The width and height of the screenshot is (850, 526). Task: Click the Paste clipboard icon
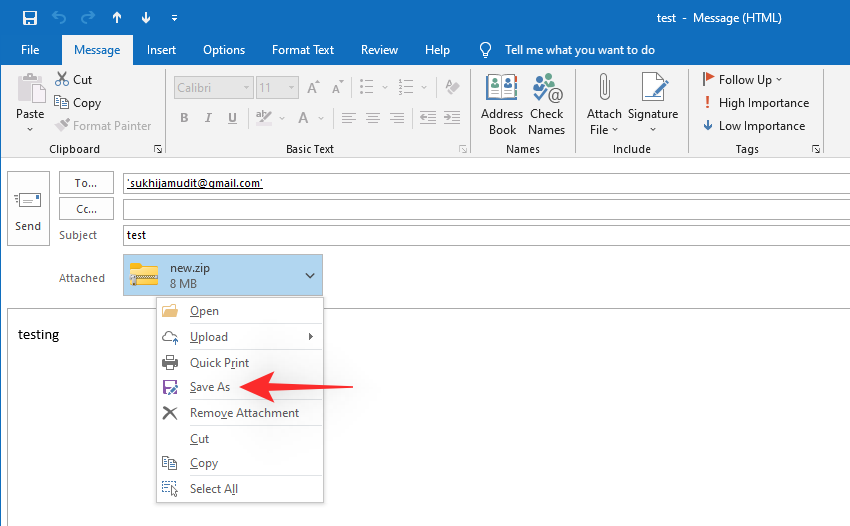tap(30, 91)
